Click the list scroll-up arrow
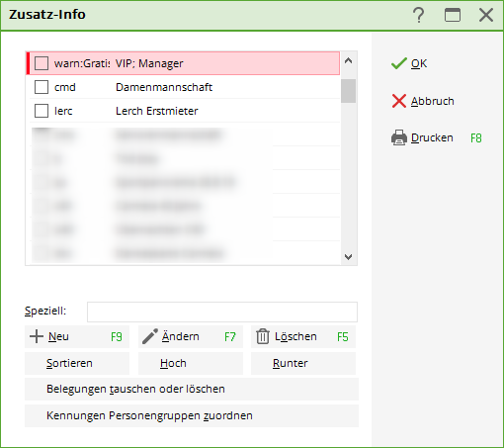Image resolution: width=504 pixels, height=448 pixels. tap(348, 60)
